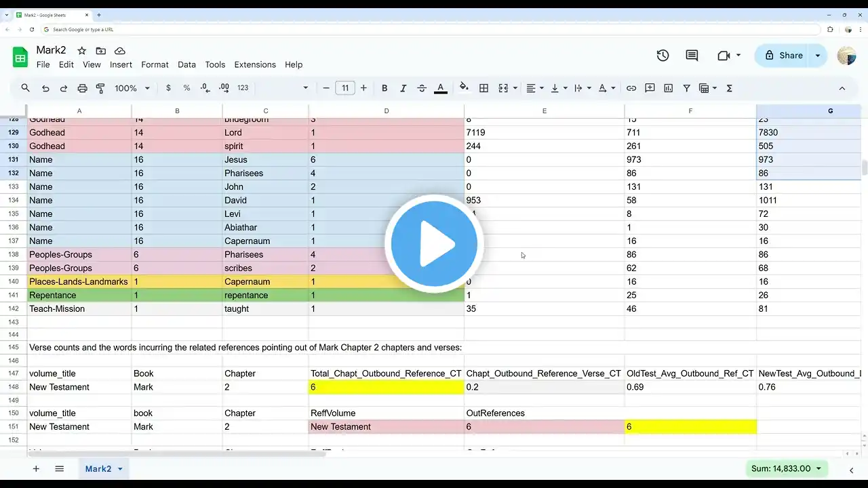
Task: Apply percent format
Action: [x=186, y=88]
